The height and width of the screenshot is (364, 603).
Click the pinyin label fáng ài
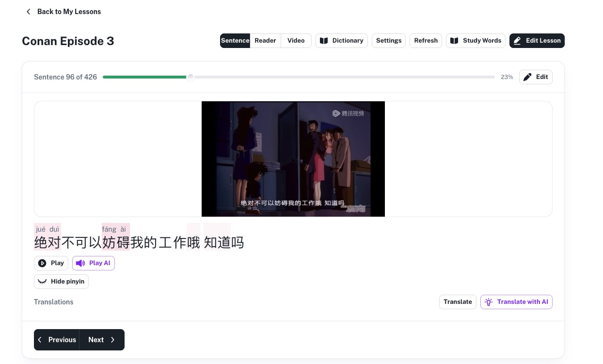pos(114,229)
